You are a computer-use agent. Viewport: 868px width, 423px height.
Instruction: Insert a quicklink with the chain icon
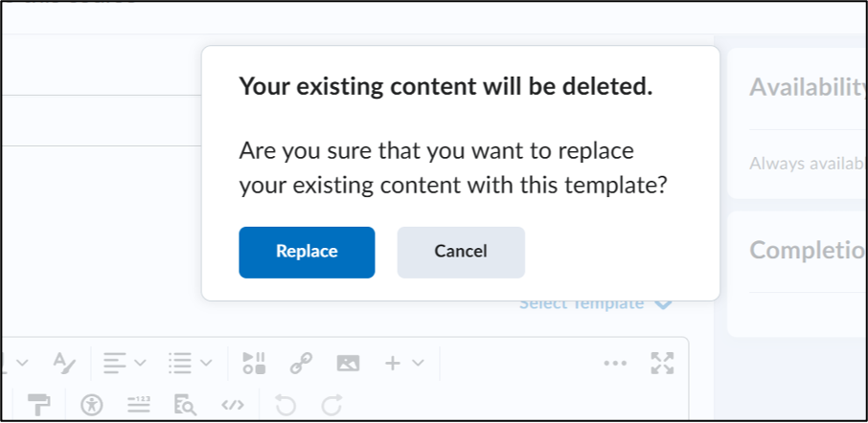301,364
